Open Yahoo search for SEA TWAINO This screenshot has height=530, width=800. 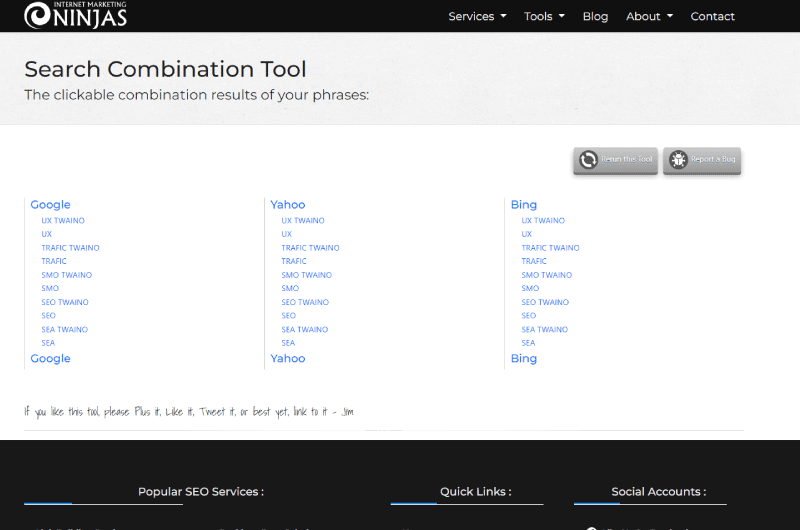point(305,330)
